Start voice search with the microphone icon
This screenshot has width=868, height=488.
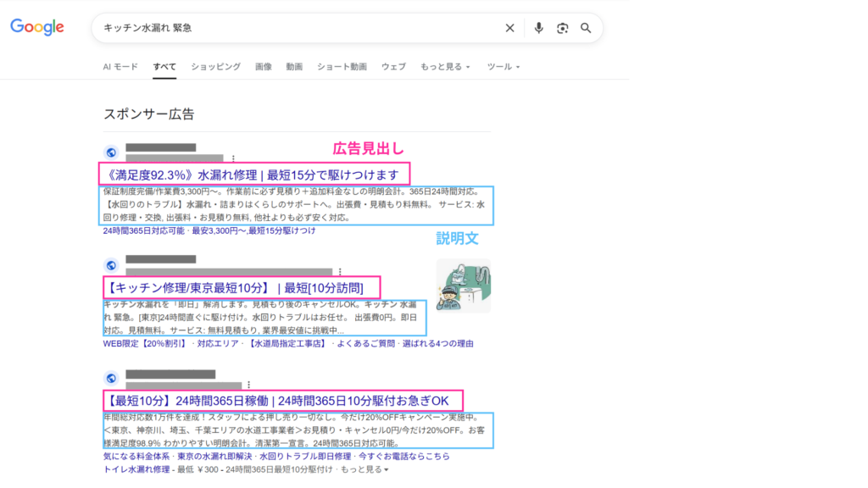point(538,28)
